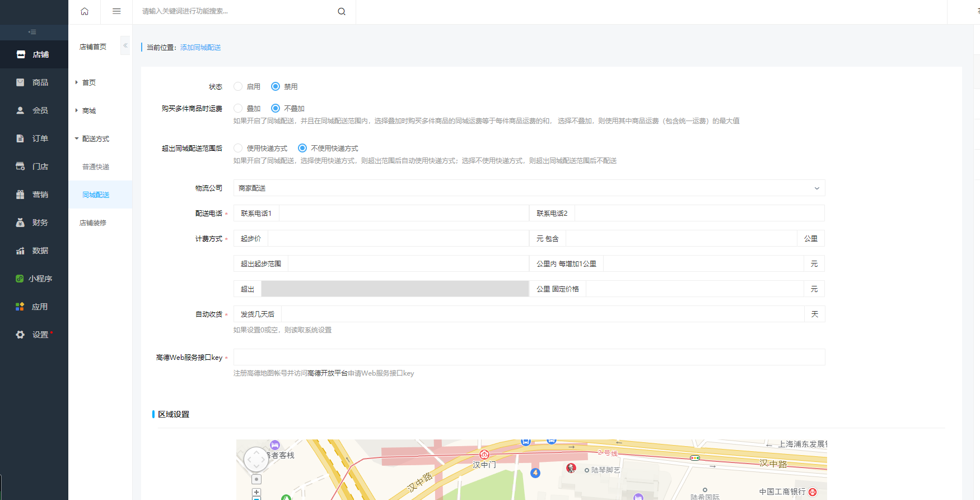Select the 启用 status radio button
The width and height of the screenshot is (980, 500).
click(238, 86)
